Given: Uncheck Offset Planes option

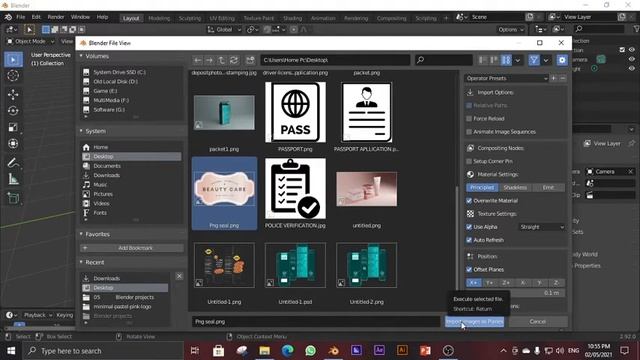Looking at the screenshot, I should (469, 269).
